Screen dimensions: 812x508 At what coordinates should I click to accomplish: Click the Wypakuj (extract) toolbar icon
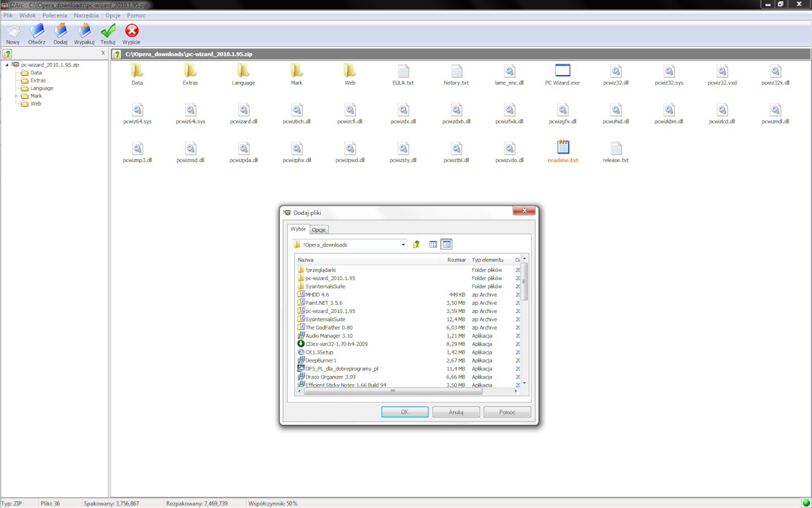[x=84, y=31]
